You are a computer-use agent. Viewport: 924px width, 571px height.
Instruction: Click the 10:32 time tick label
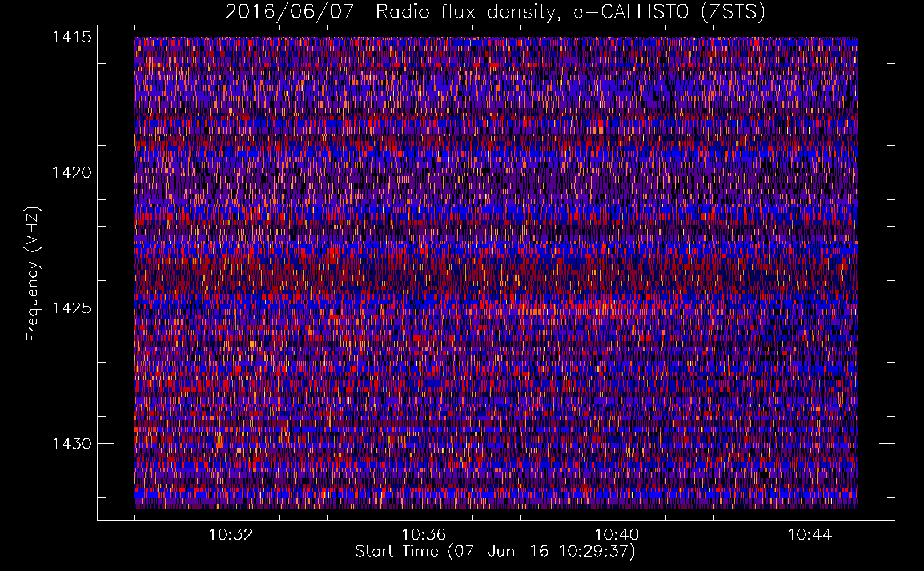click(x=231, y=535)
